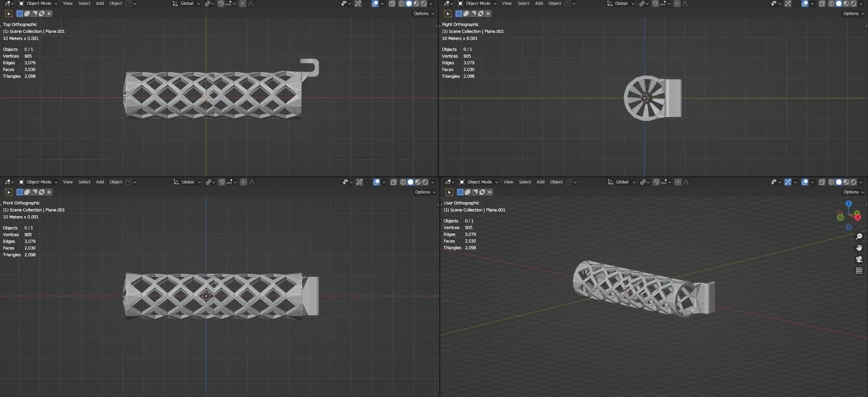Click 'Front Orthographic' view label
Screen dimensions: 868x397
tap(22, 203)
